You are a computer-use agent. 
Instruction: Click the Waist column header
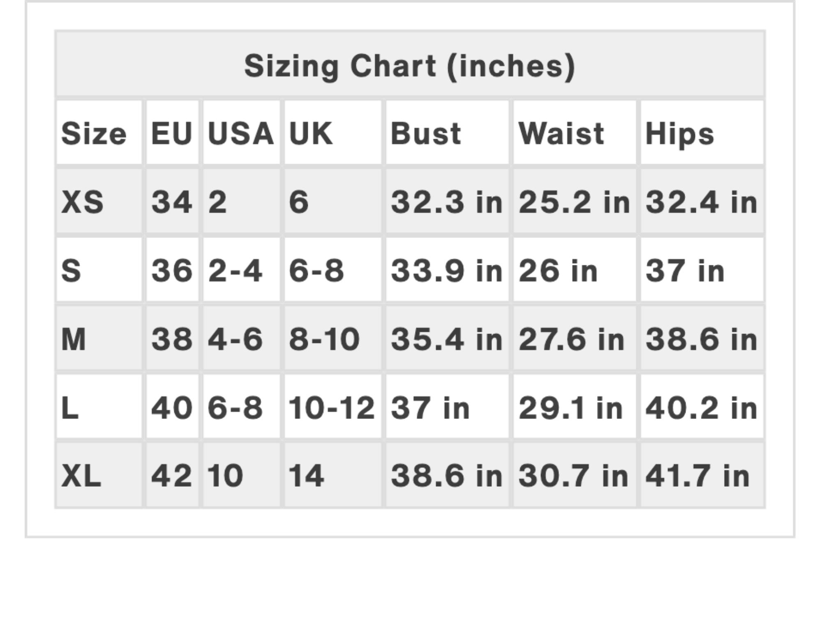(x=561, y=133)
